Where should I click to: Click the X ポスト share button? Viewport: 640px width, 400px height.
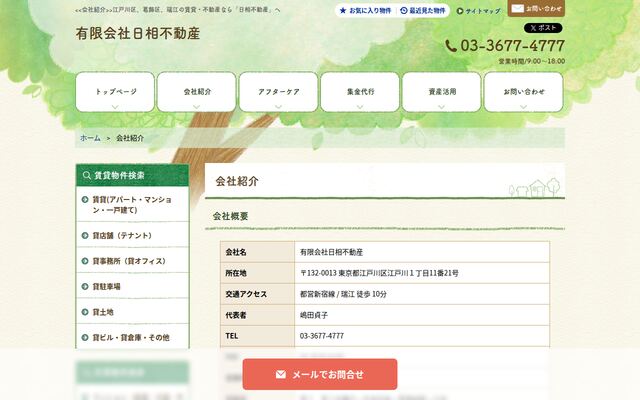click(x=543, y=28)
